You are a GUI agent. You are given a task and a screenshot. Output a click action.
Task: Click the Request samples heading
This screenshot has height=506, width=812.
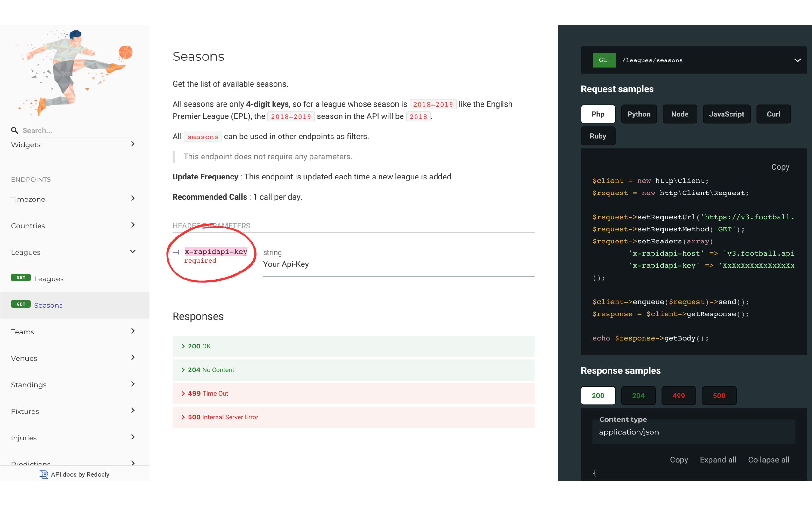(617, 89)
